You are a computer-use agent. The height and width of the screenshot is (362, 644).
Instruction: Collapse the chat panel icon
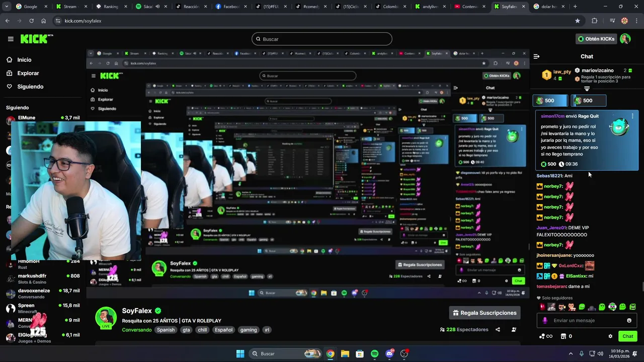(536, 56)
